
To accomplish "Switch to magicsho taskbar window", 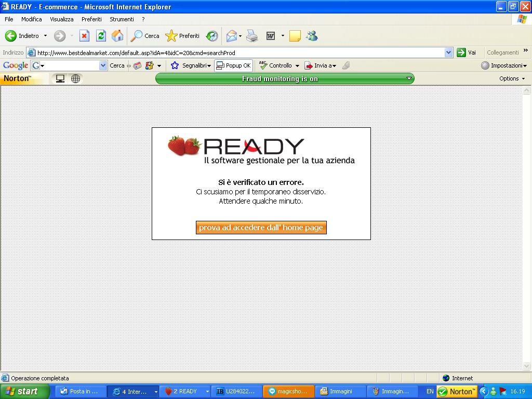I will [x=289, y=392].
